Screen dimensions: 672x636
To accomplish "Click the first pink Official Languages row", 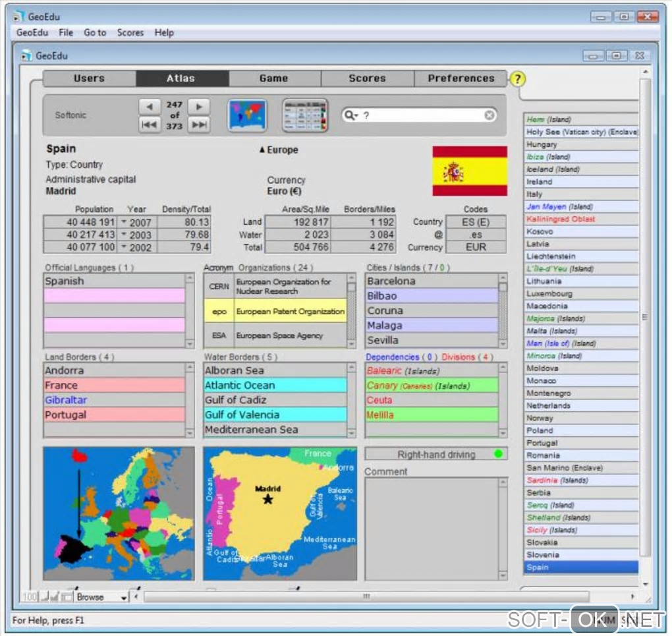I will (x=115, y=295).
